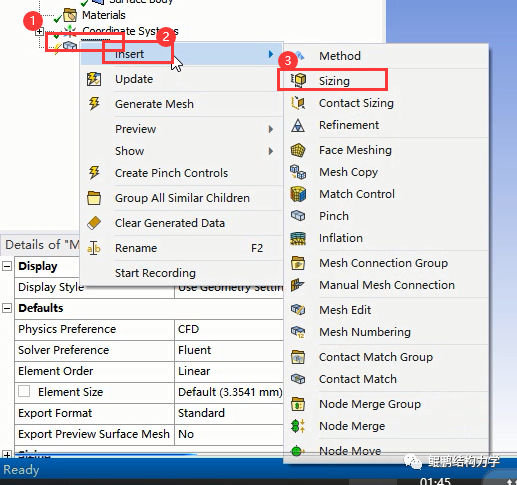Click the Mesh Edit icon

coord(298,310)
